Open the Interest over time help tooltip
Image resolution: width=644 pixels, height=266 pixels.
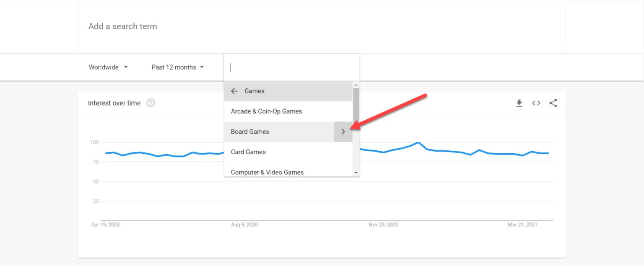point(151,103)
